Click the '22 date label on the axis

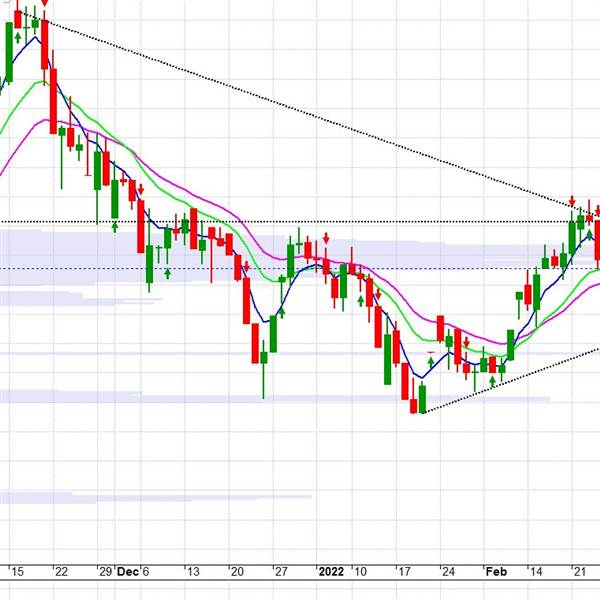61,572
